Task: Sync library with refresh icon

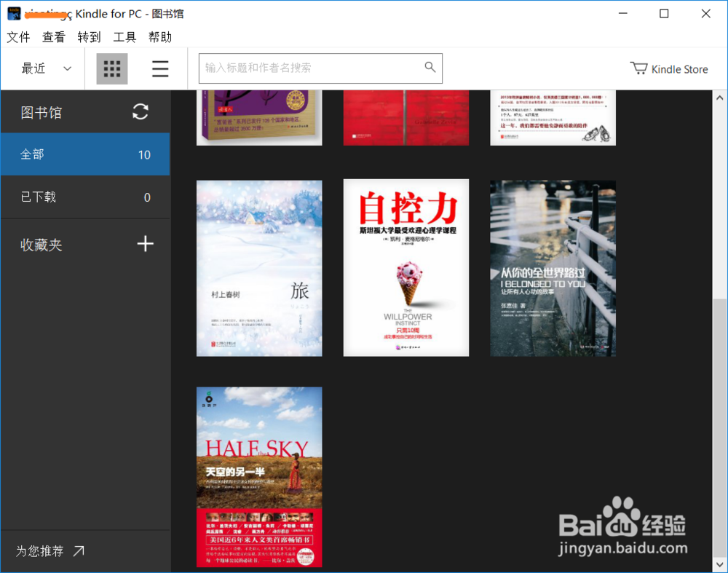Action: coord(141,112)
